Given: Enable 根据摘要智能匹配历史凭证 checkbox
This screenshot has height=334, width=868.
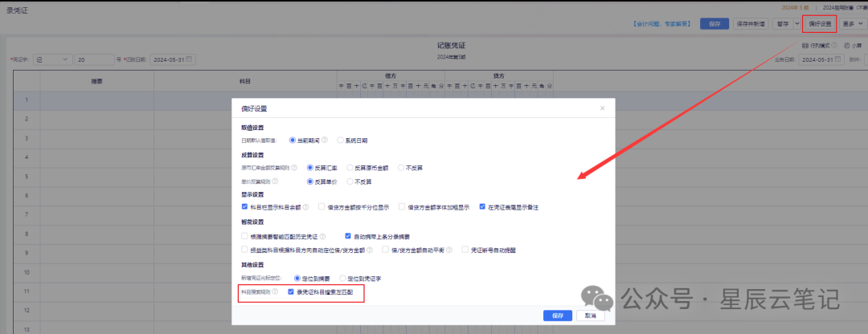Looking at the screenshot, I should tap(244, 235).
